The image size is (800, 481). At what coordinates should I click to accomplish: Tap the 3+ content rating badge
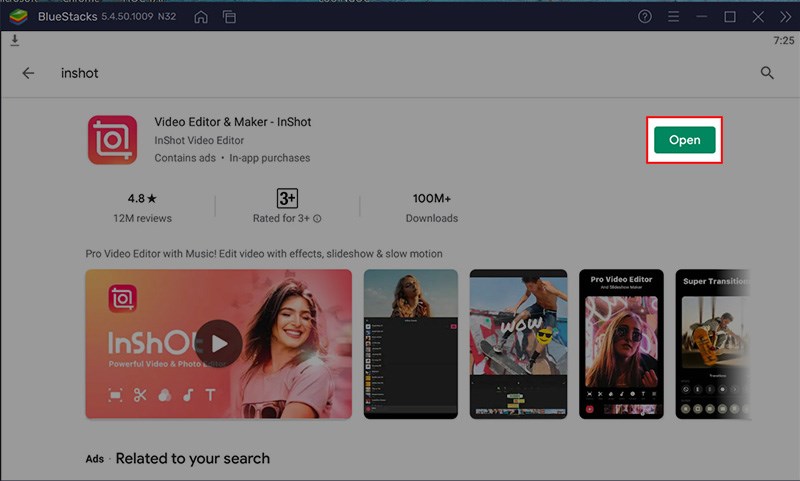[x=287, y=198]
